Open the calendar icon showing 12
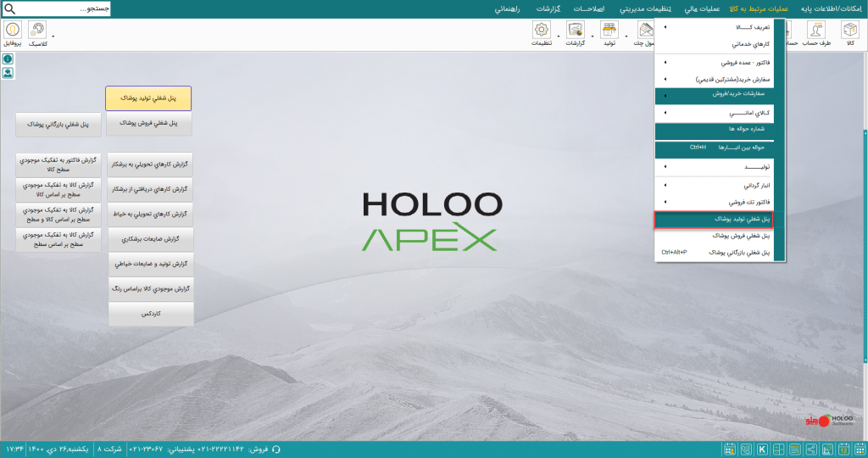 click(x=843, y=450)
